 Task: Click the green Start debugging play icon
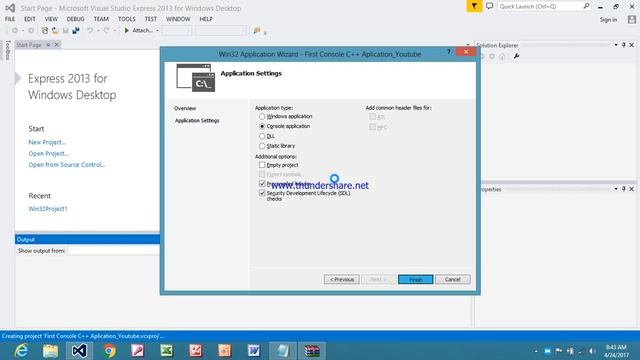point(127,31)
